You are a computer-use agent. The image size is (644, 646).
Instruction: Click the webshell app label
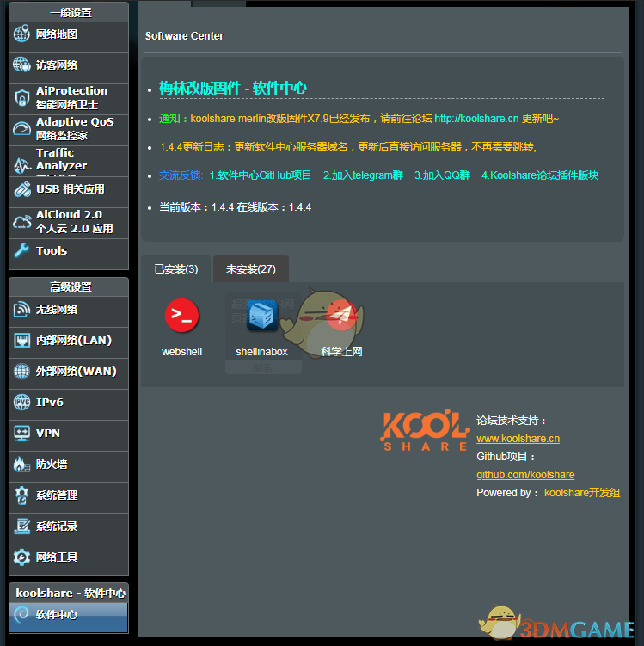(x=181, y=352)
